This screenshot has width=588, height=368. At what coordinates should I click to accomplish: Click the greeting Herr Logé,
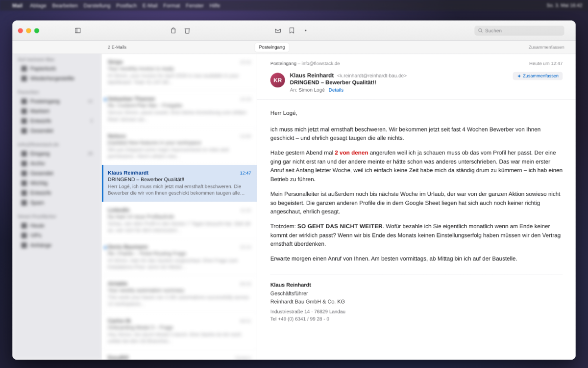284,113
